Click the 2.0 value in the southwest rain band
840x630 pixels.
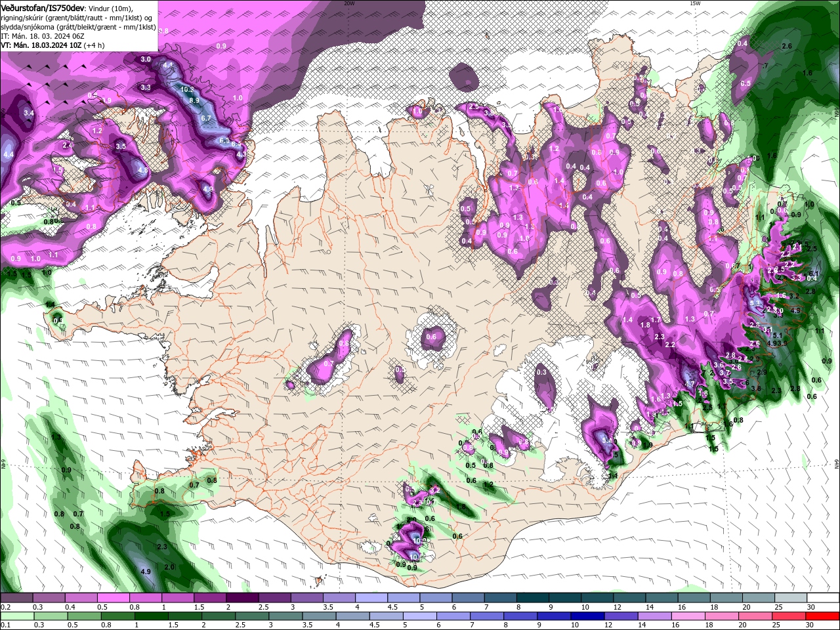pos(169,567)
